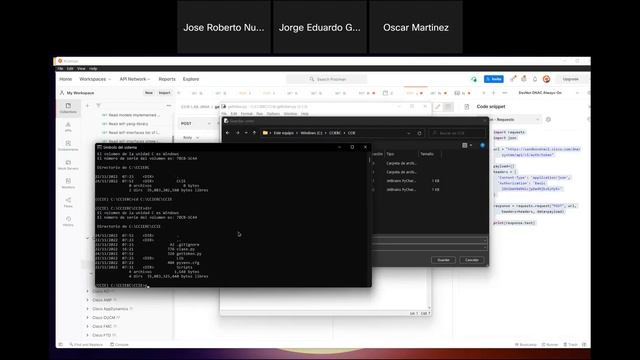The height and width of the screenshot is (360, 640).
Task: Expand the Cisco CUCM collection
Action: (x=87, y=318)
